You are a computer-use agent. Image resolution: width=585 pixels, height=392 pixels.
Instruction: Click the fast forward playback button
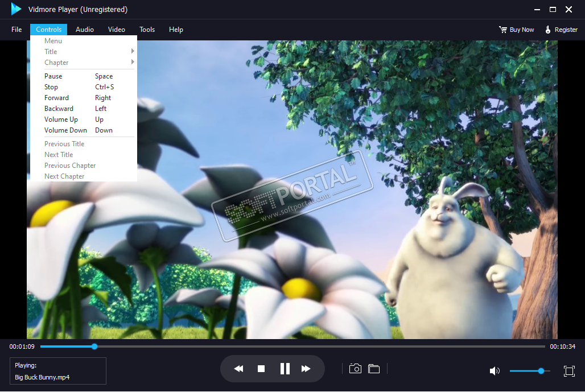[x=306, y=369]
